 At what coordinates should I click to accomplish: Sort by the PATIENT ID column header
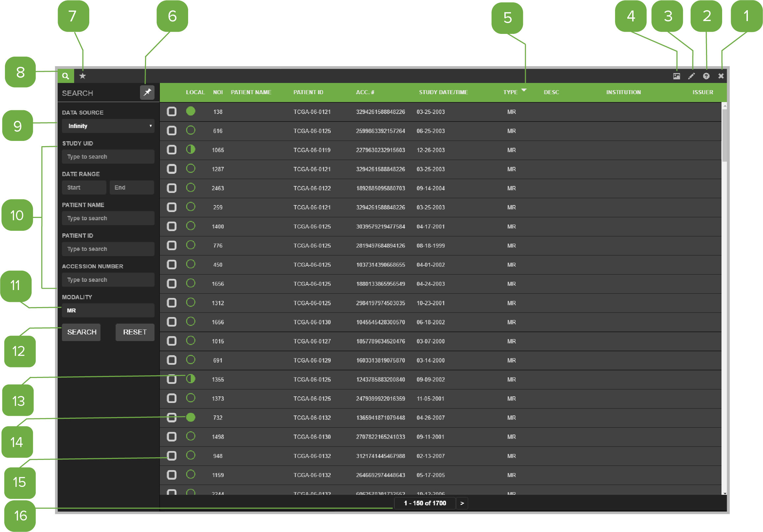(308, 92)
